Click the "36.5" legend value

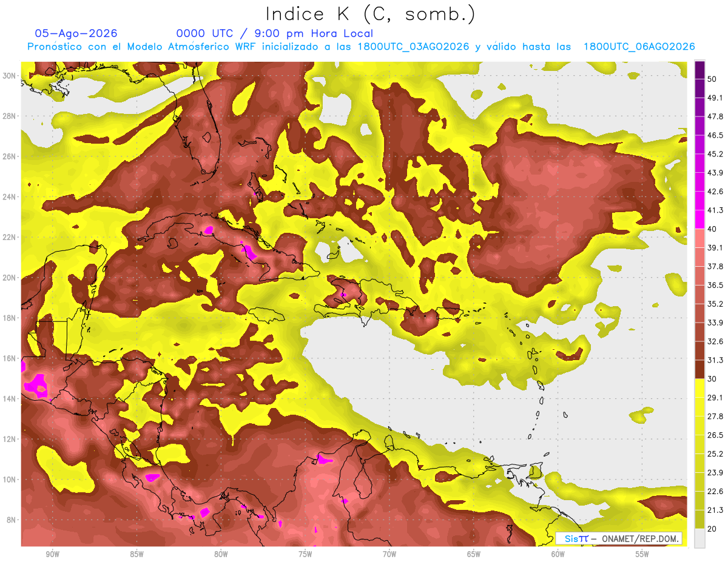click(x=716, y=285)
